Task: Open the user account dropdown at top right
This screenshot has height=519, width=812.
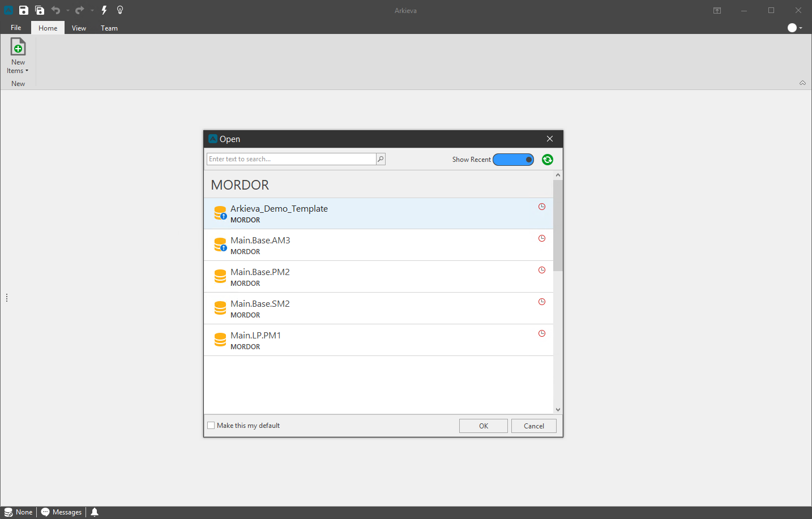Action: (795, 28)
